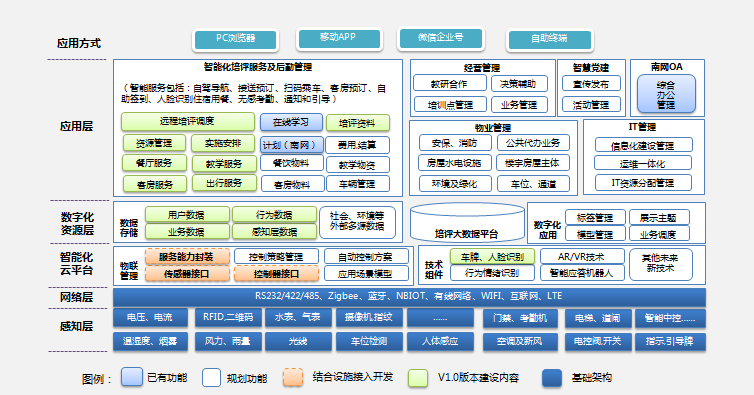This screenshot has width=754, height=395.
Task: Click the 车位检测 sensor block
Action: pos(368,341)
